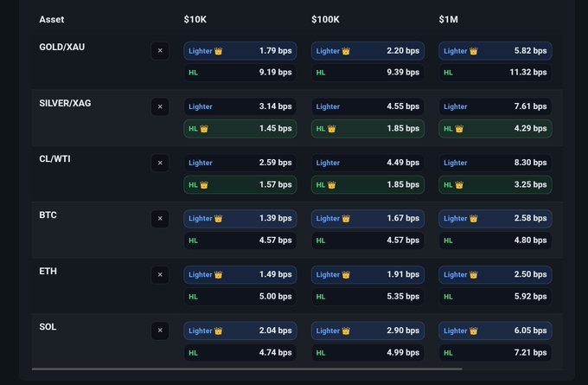The image size is (588, 385).
Task: Click Lighter 1.67 bps BTC cell
Action: [367, 218]
